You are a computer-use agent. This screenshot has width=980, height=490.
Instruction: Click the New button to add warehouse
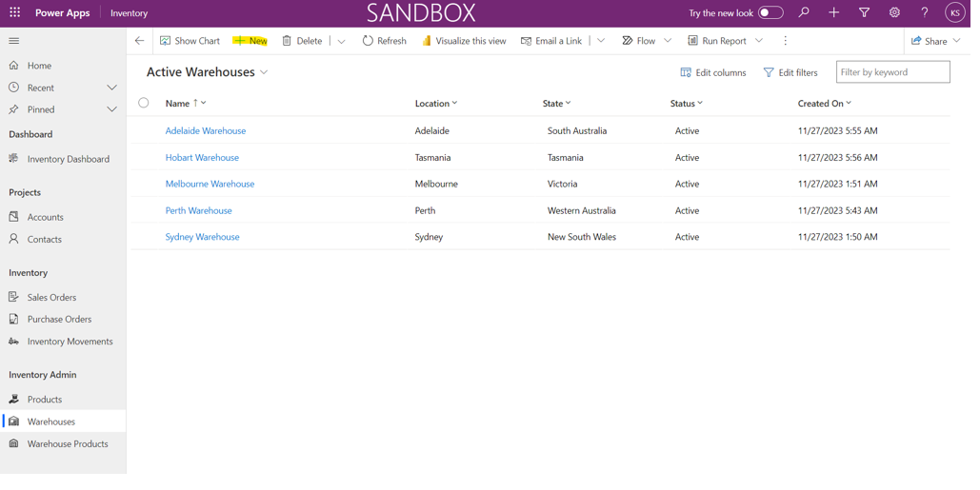(x=252, y=41)
